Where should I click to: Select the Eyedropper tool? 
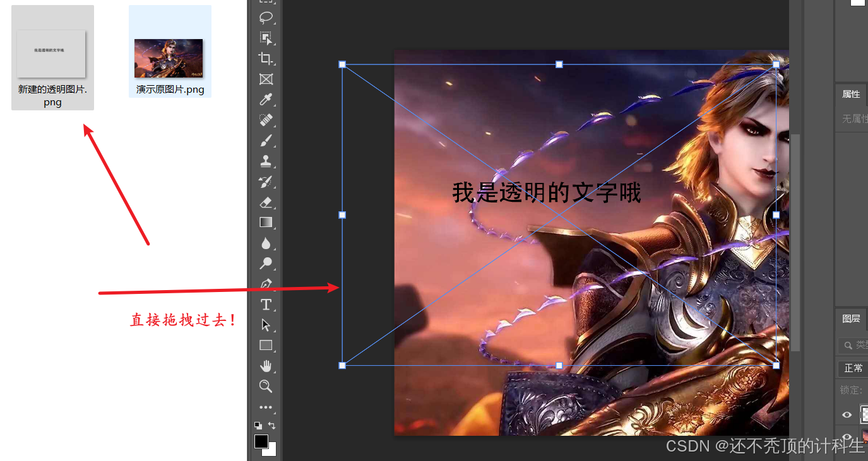pyautogui.click(x=266, y=100)
